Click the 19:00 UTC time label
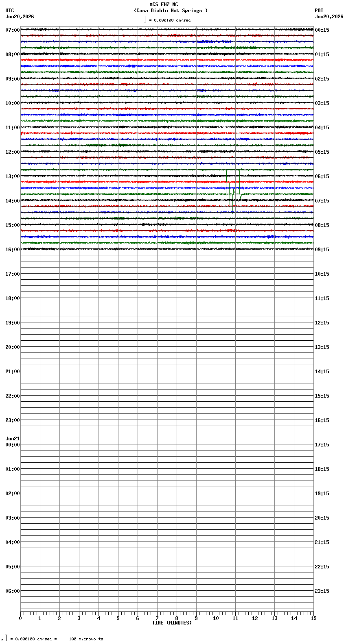This screenshot has height=644, width=346. click(13, 323)
